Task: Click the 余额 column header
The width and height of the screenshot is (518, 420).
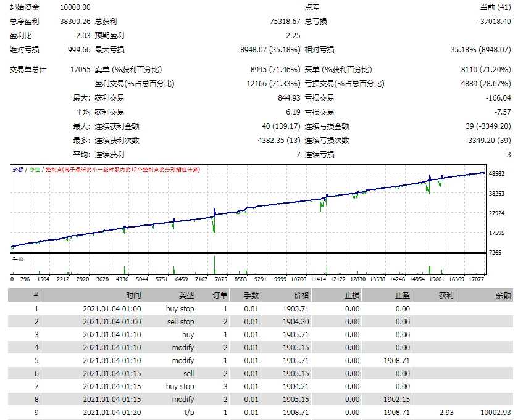Action: [503, 295]
